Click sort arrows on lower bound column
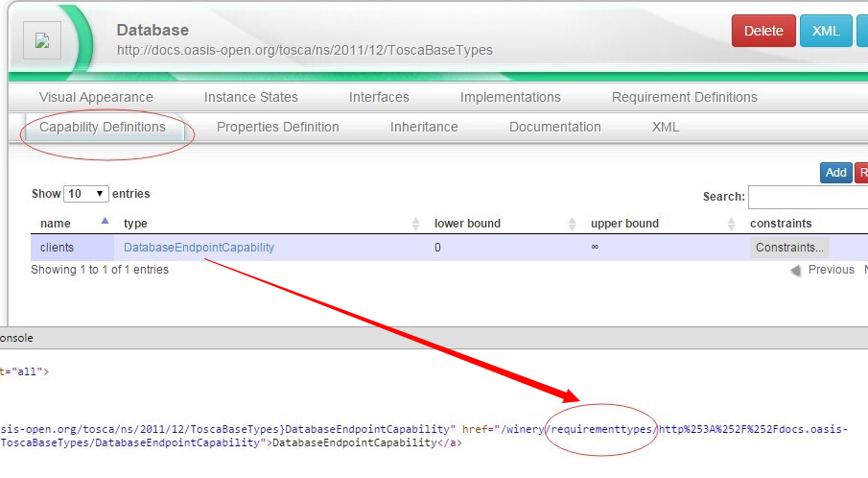The width and height of the screenshot is (868, 478). (572, 224)
